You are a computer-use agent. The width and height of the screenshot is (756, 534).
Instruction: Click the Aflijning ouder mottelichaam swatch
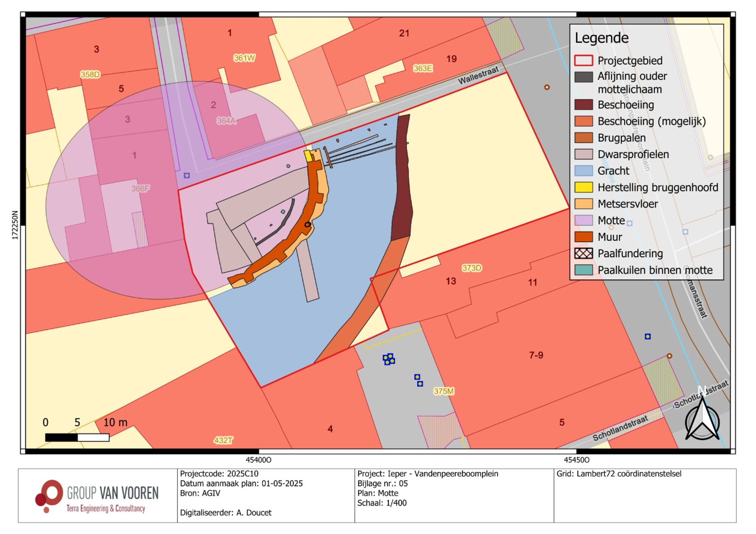[x=584, y=77]
